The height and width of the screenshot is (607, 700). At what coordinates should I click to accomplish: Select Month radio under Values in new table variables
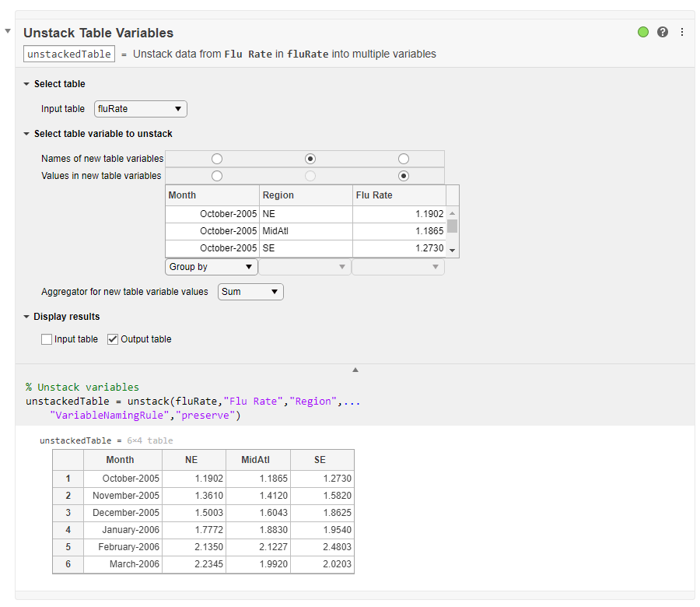click(x=216, y=176)
